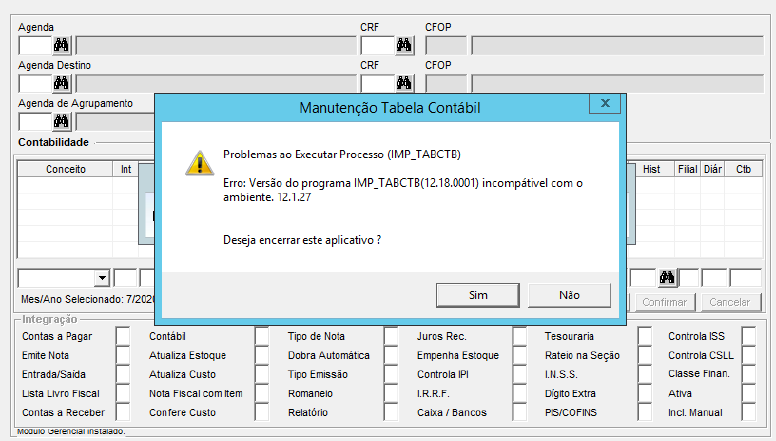Toggle the Contas a Receber checkbox
This screenshot has height=441, width=776.
click(123, 412)
